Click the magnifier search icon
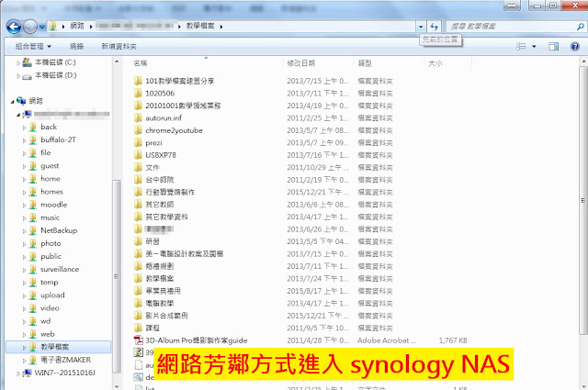Viewport: 588px width, 390px height. click(580, 27)
